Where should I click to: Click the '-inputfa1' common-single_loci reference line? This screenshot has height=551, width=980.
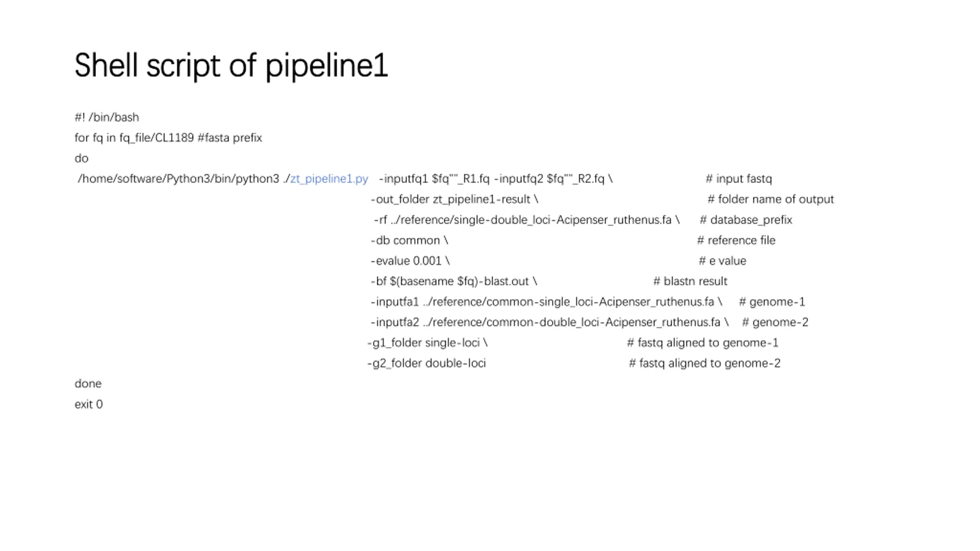click(546, 302)
